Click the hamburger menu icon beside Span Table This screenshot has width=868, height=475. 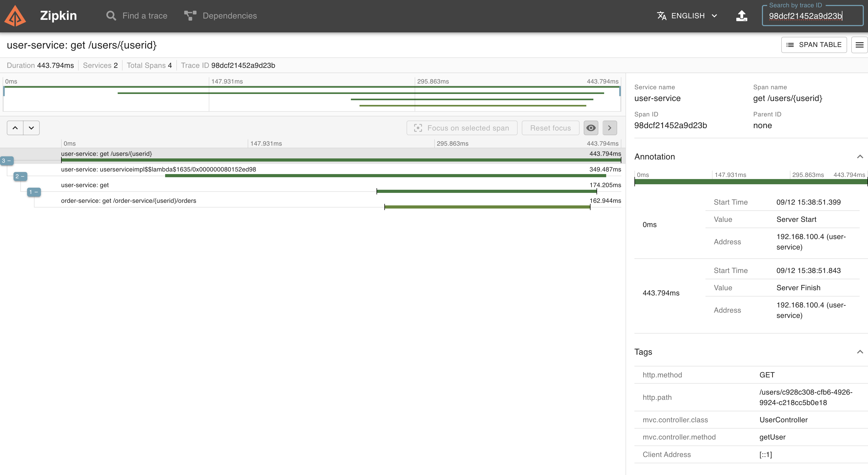point(859,45)
